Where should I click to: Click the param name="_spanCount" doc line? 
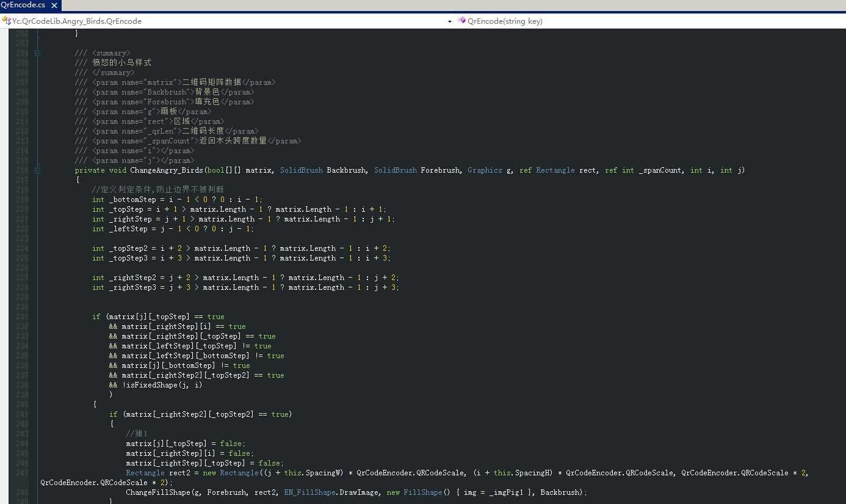188,141
